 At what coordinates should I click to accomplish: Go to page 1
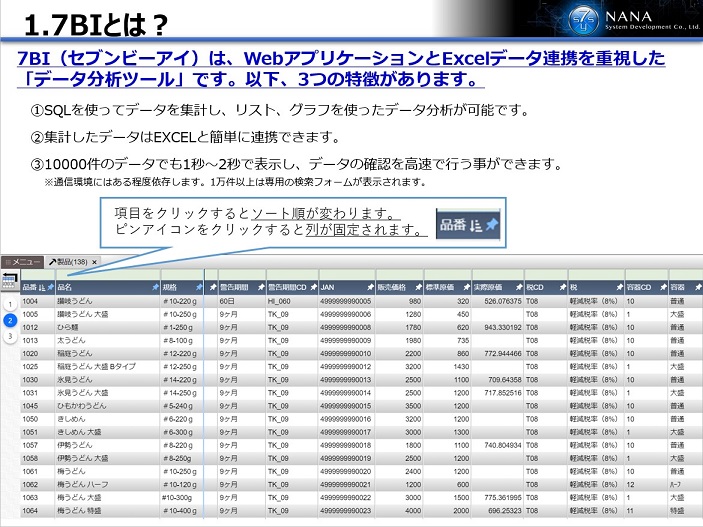coord(10,305)
